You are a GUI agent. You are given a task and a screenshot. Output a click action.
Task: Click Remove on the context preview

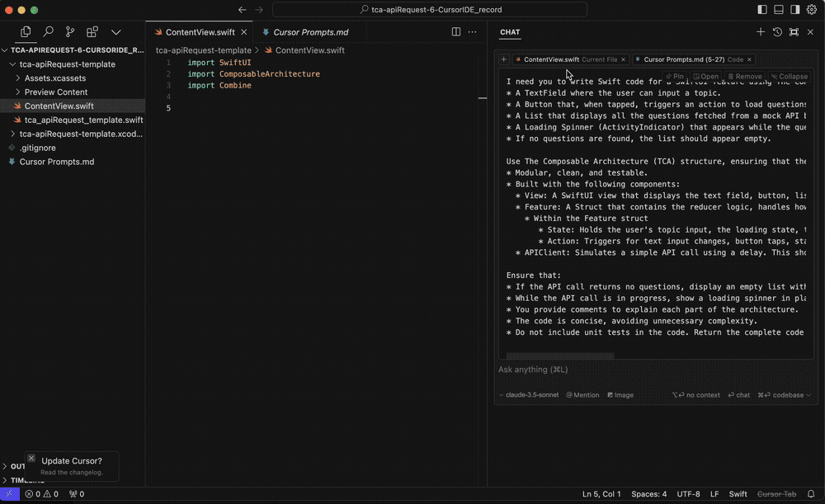pyautogui.click(x=744, y=76)
